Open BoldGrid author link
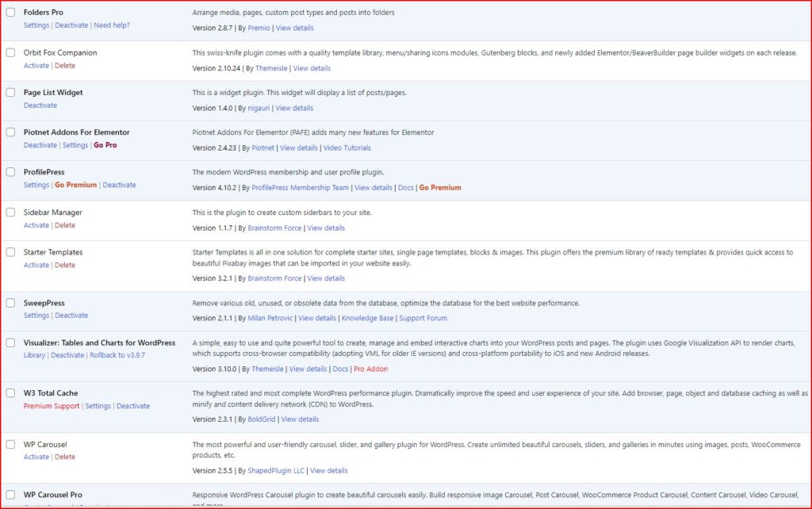Image resolution: width=812 pixels, height=509 pixels. (262, 419)
